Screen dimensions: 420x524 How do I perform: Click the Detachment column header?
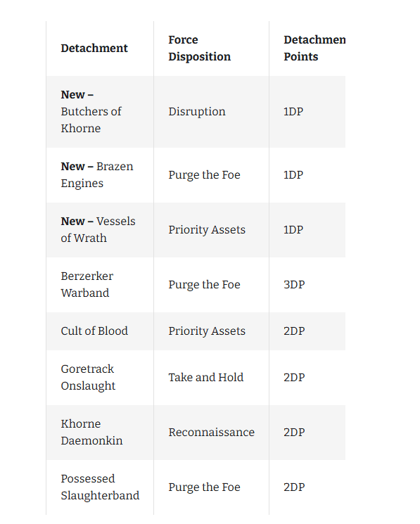pos(94,48)
